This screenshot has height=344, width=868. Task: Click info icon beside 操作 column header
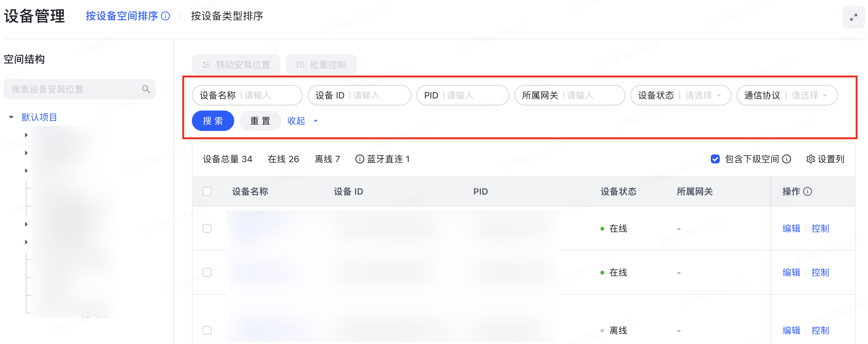(x=807, y=191)
